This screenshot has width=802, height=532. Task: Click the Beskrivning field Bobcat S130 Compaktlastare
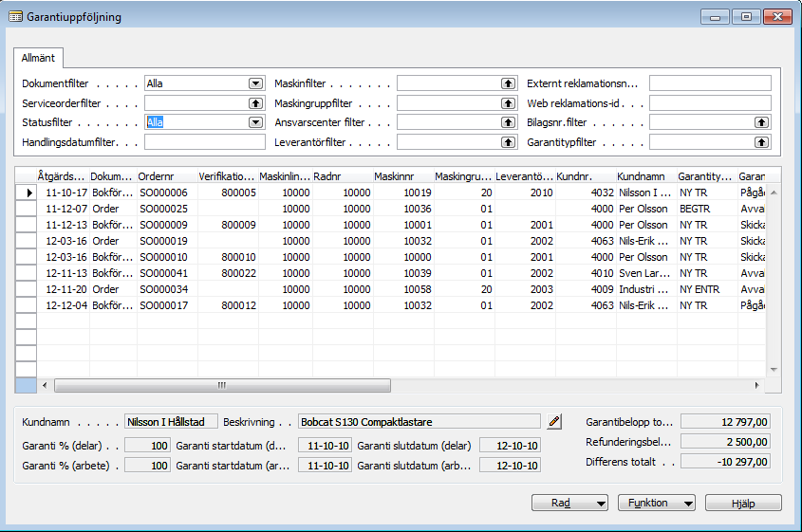(x=420, y=422)
